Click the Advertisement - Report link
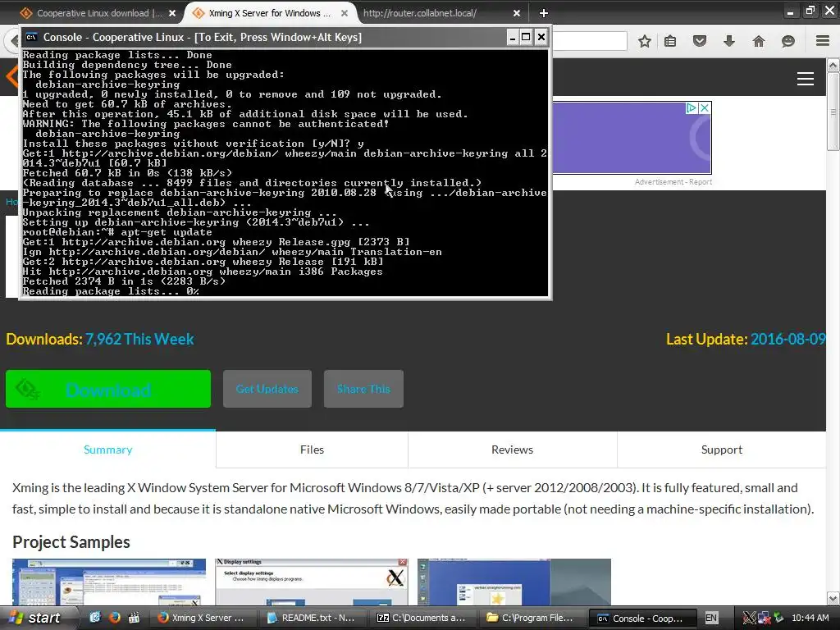This screenshot has height=630, width=840. click(x=673, y=182)
